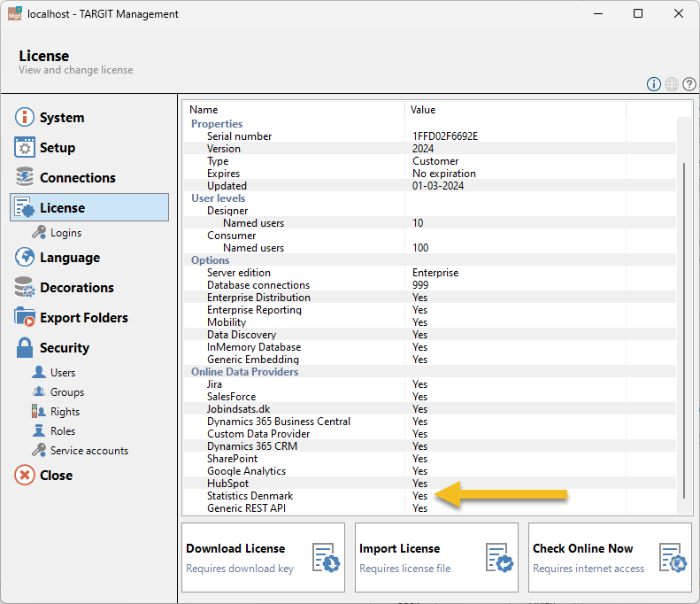This screenshot has width=700, height=604.
Task: Select the Statistics Denmark row
Action: (x=429, y=496)
